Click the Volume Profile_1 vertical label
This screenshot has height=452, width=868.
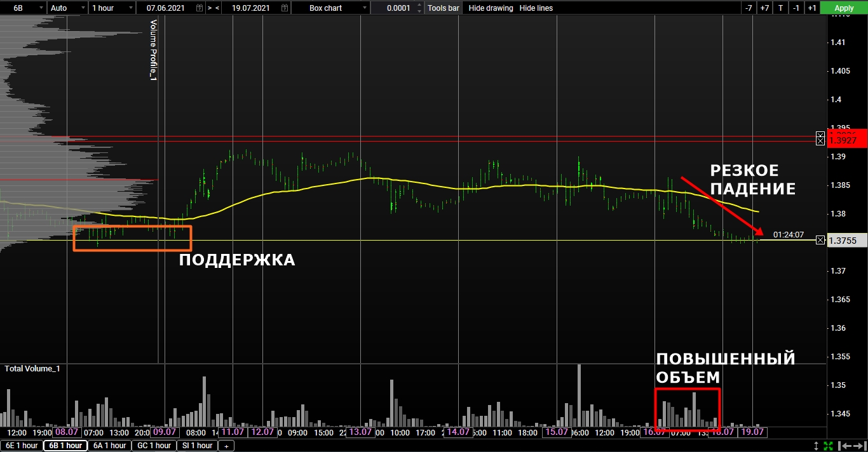[153, 50]
